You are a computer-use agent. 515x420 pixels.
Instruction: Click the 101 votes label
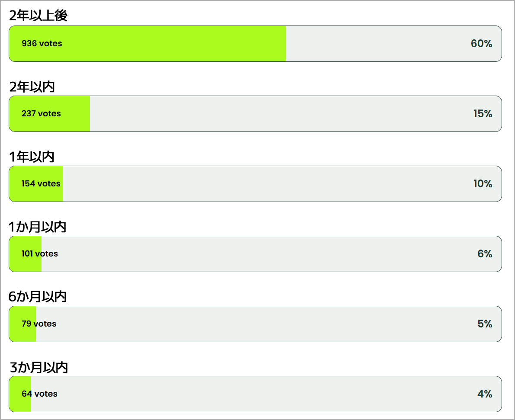39,253
